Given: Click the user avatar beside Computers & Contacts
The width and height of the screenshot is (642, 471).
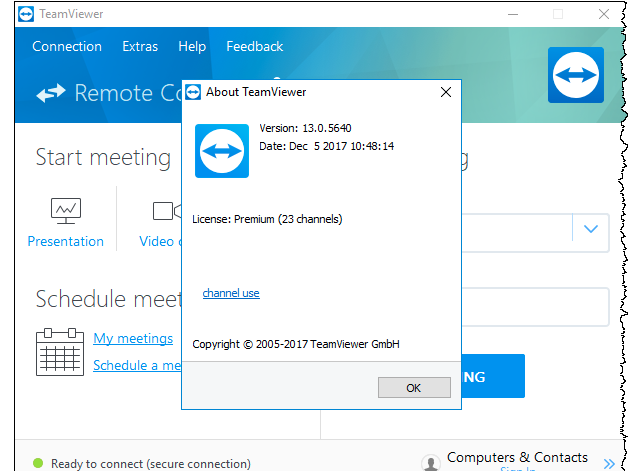Looking at the screenshot, I should (431, 463).
